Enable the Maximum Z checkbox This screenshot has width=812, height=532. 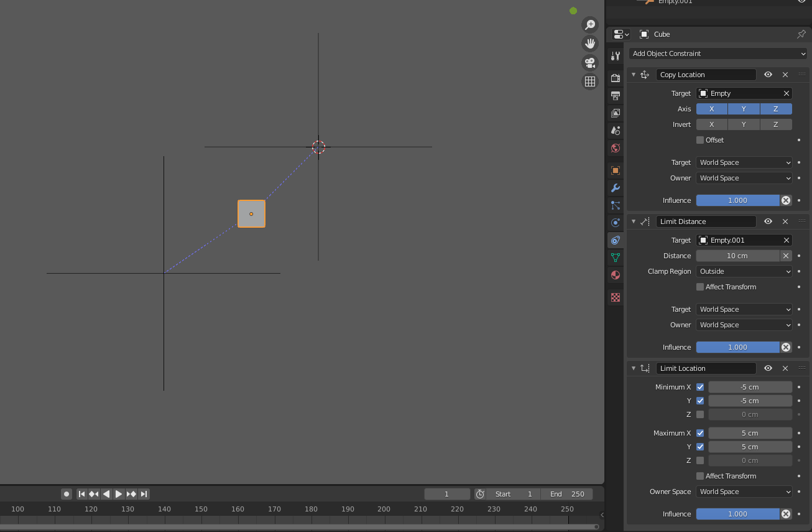coord(700,460)
